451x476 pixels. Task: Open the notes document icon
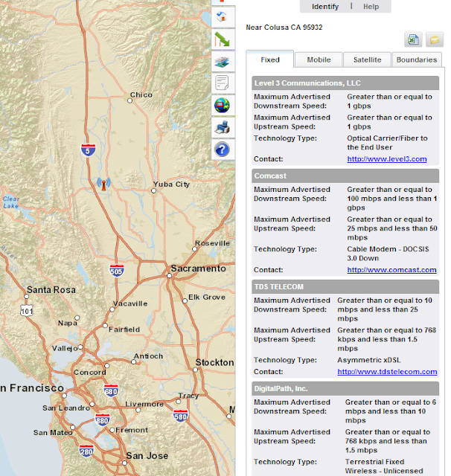223,83
